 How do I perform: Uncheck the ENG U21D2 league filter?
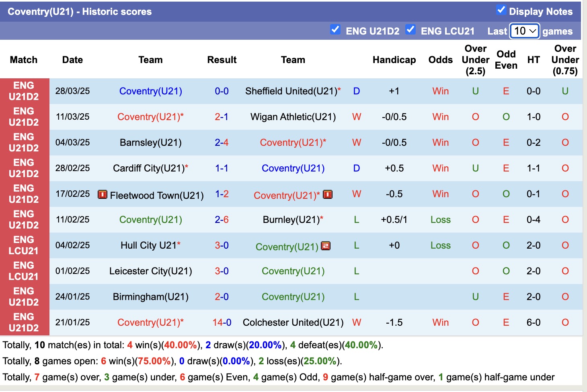pyautogui.click(x=335, y=30)
